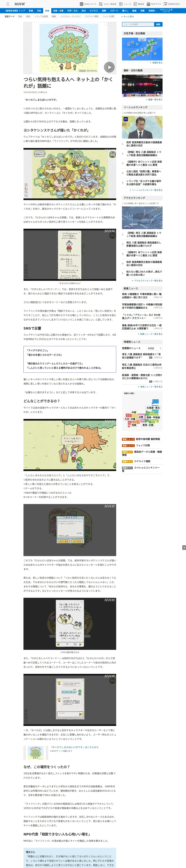Open the スポーツ tab

click(x=114, y=11)
